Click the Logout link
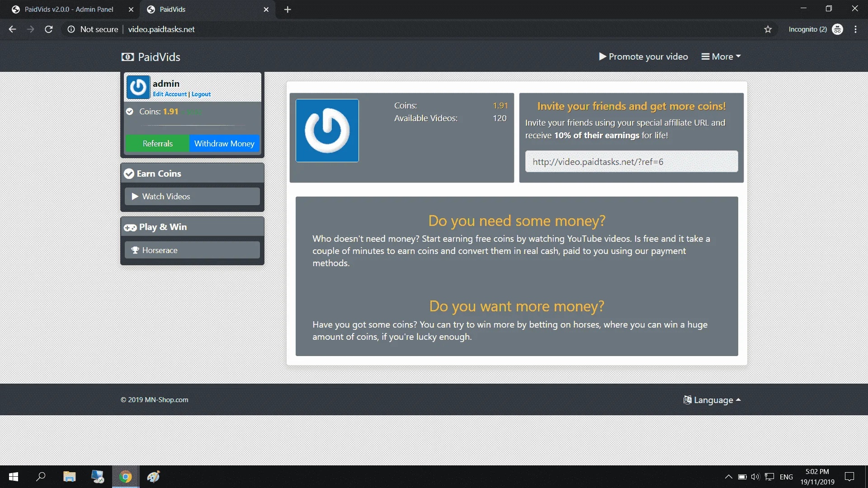Image resolution: width=868 pixels, height=488 pixels. (201, 94)
